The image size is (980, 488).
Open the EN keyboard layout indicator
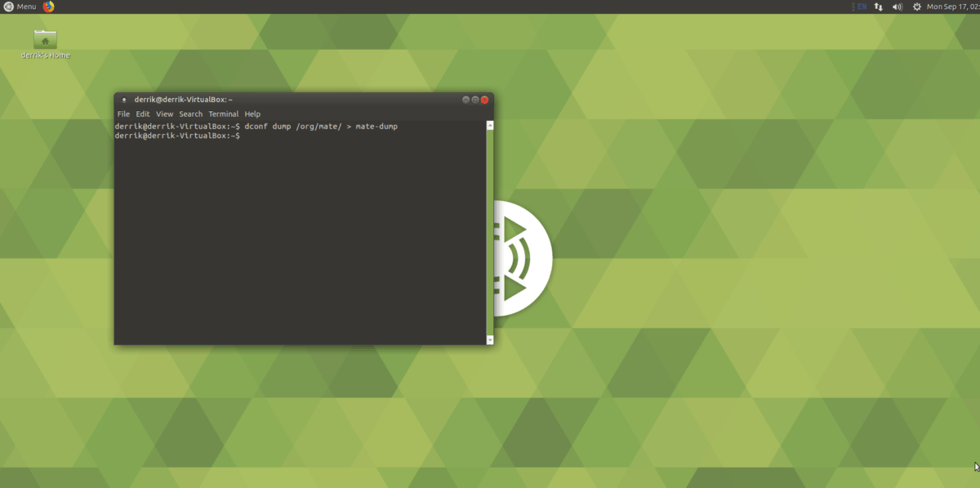[x=861, y=7]
